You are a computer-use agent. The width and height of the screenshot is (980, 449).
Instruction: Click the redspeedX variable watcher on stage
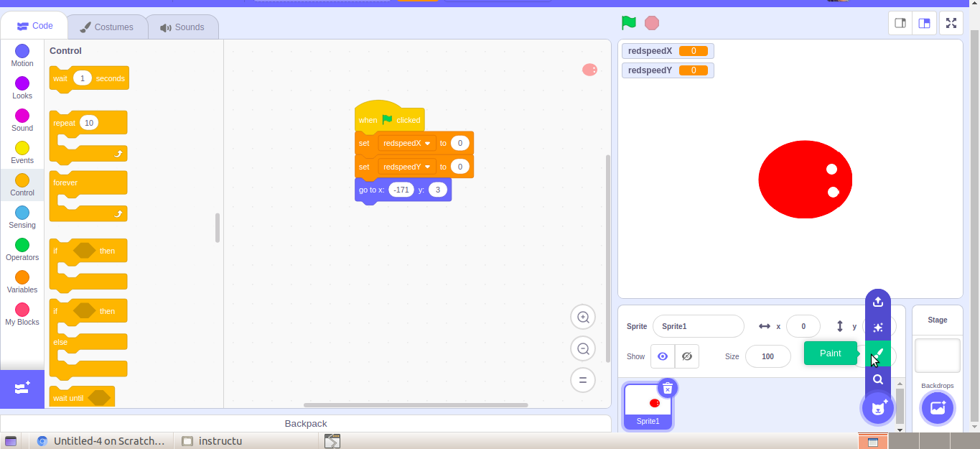(x=667, y=50)
